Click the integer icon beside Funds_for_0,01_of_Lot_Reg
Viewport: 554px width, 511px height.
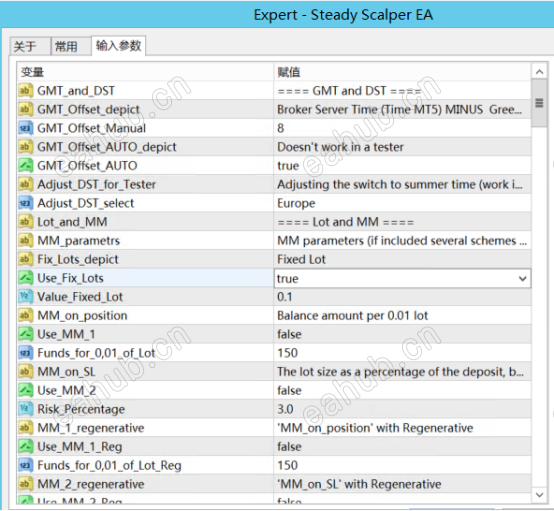coord(25,465)
